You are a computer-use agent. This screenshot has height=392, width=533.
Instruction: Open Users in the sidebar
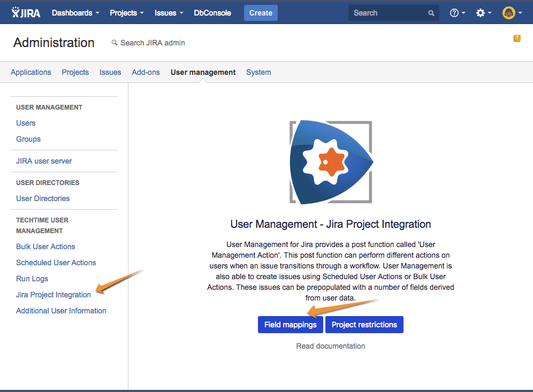(x=26, y=123)
